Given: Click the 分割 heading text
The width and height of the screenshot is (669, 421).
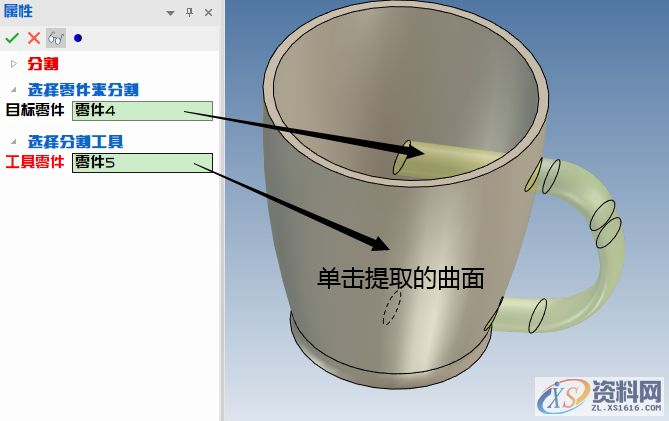Looking at the screenshot, I should [x=43, y=64].
